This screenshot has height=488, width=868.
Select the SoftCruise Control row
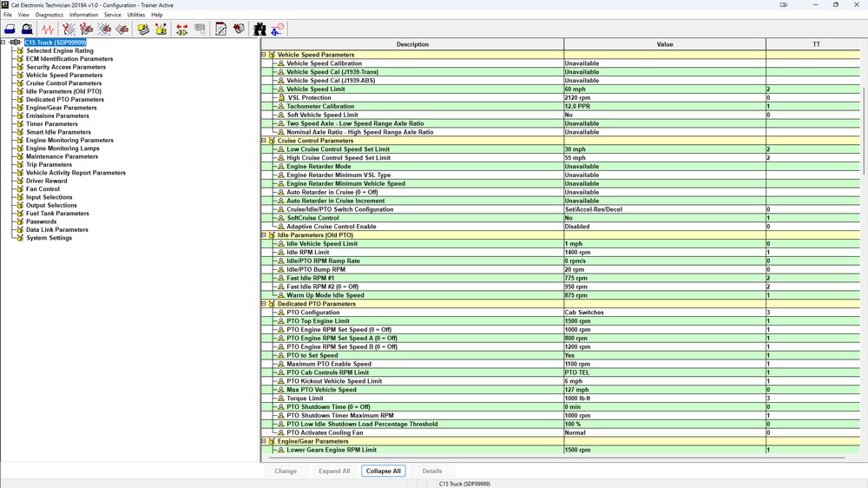point(560,218)
